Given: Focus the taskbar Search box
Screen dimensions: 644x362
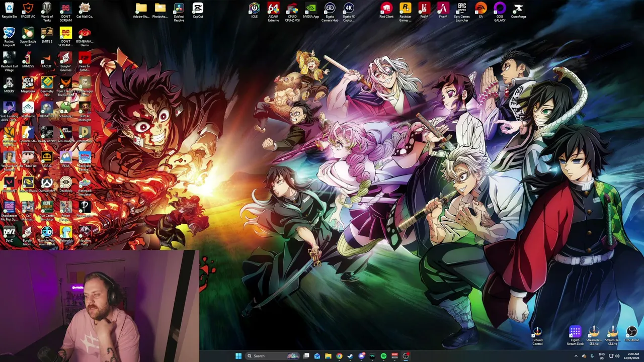Looking at the screenshot, I should [x=272, y=356].
